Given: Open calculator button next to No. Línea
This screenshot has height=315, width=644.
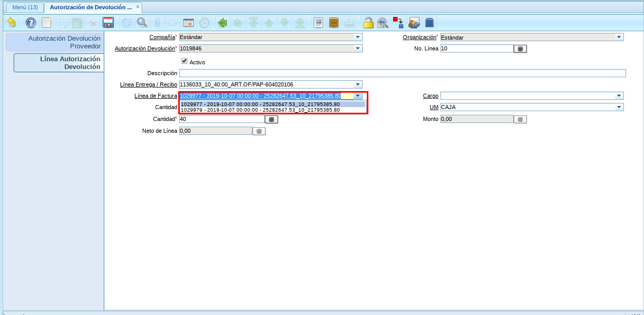Looking at the screenshot, I should coord(520,49).
